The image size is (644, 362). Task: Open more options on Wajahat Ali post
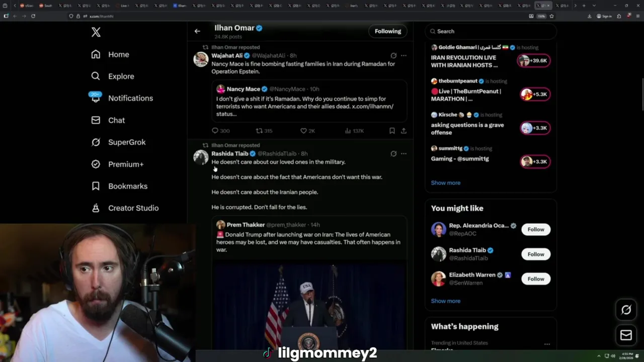[x=404, y=55]
